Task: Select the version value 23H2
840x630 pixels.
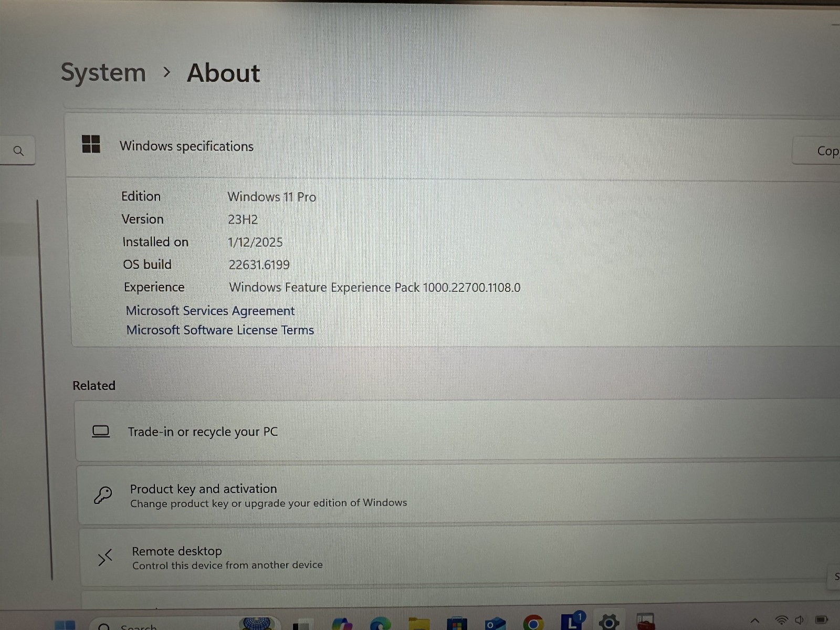Action: click(243, 219)
